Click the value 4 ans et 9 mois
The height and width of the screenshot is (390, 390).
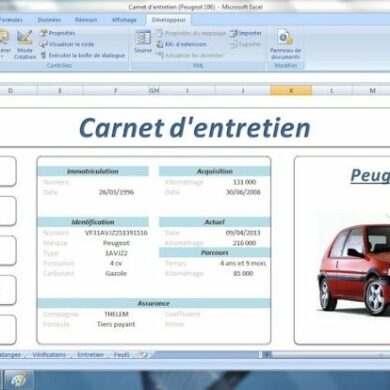(x=243, y=263)
